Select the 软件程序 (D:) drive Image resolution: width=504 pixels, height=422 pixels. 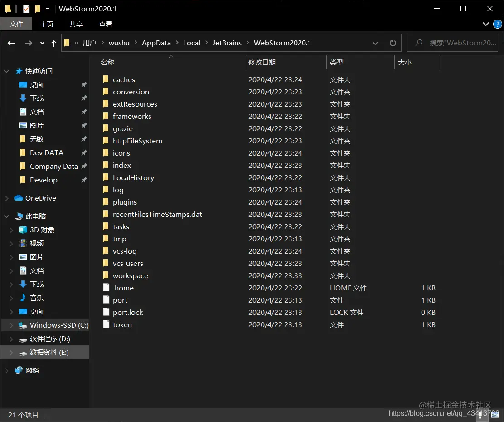pos(50,339)
